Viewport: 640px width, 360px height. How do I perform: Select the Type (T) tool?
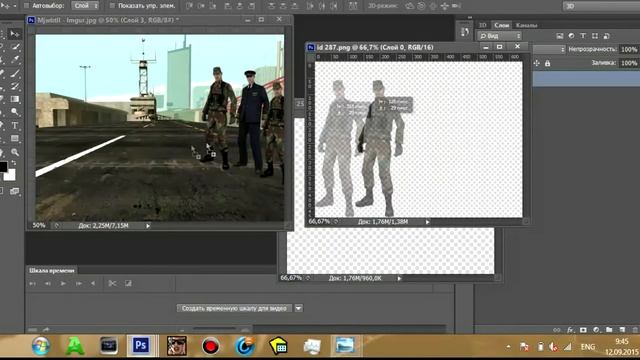coord(15,125)
